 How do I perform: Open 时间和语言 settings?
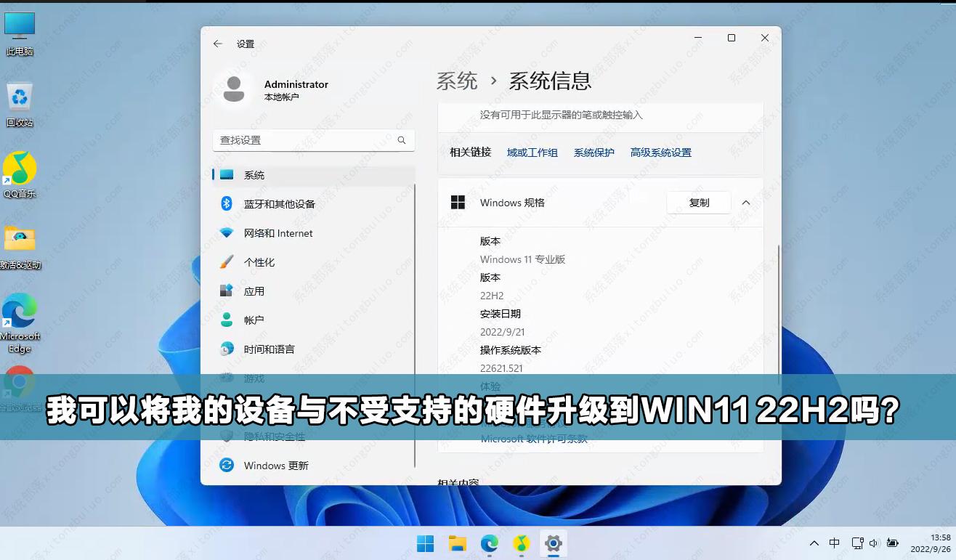pyautogui.click(x=269, y=349)
